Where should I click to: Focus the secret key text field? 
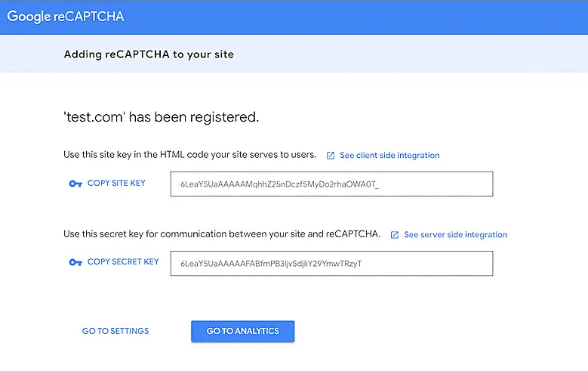click(x=331, y=263)
